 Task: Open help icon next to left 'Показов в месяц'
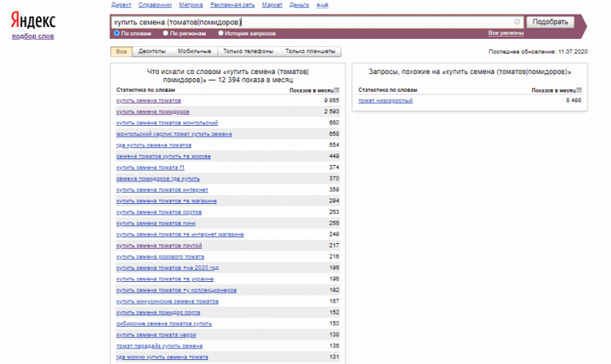pyautogui.click(x=337, y=90)
